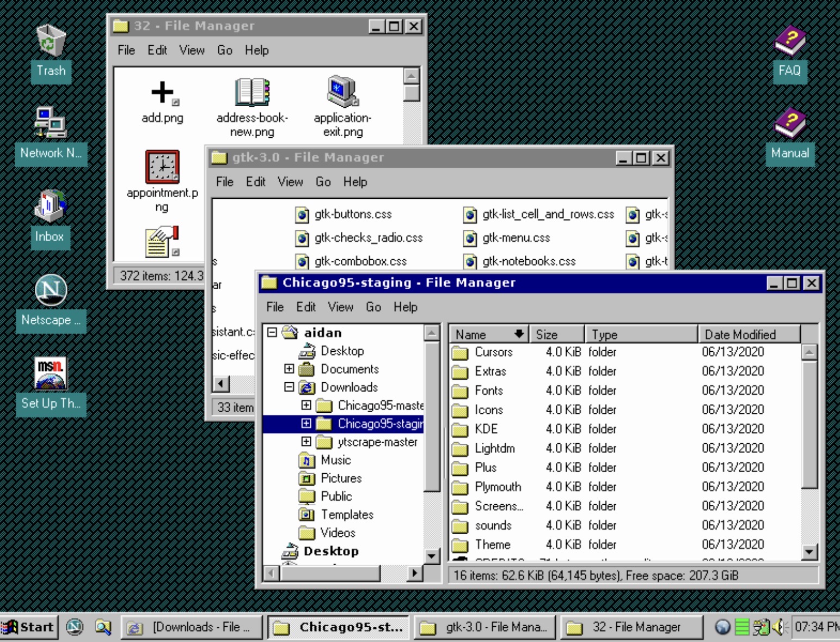Click down arrow of folder tree scrollbar

tap(432, 556)
